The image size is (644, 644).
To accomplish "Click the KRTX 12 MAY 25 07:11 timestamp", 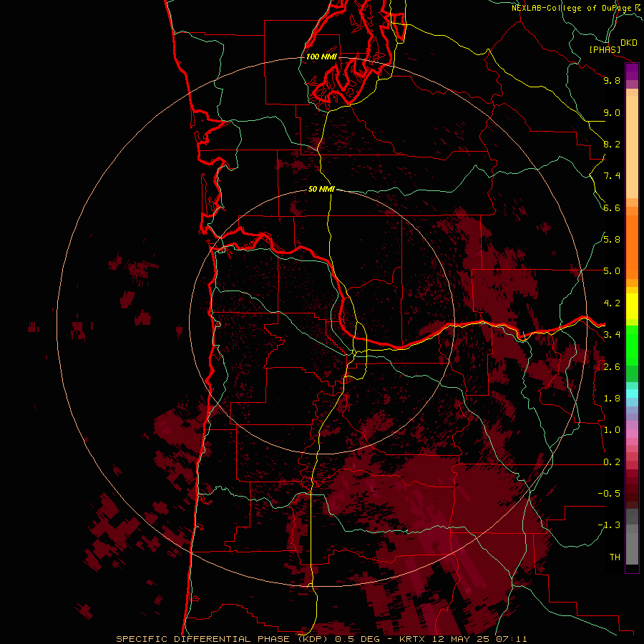I will 463,639.
